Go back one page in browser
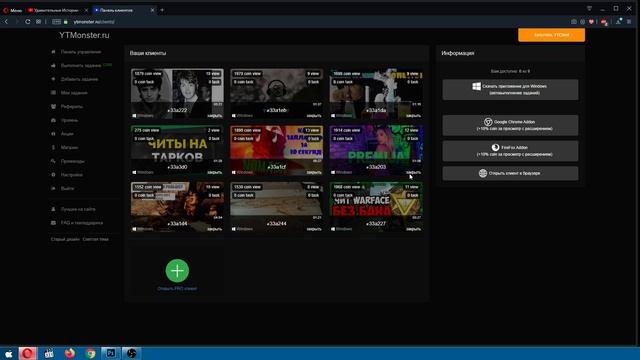The height and width of the screenshot is (360, 640). [x=7, y=22]
